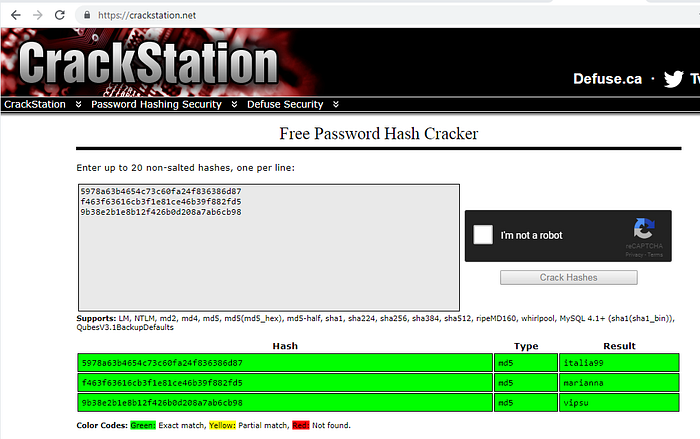Expand the Defuse Security menu chevron
700x439 pixels.
coord(336,104)
